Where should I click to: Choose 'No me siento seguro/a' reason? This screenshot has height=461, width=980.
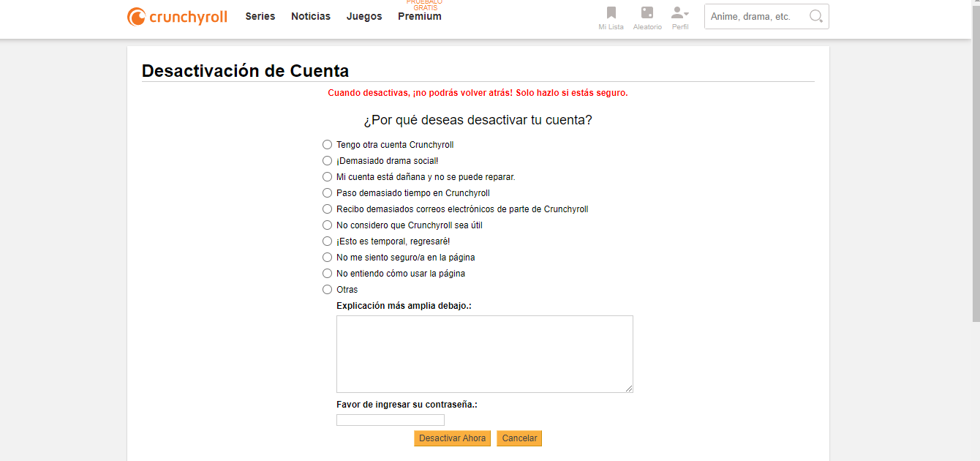(x=328, y=258)
